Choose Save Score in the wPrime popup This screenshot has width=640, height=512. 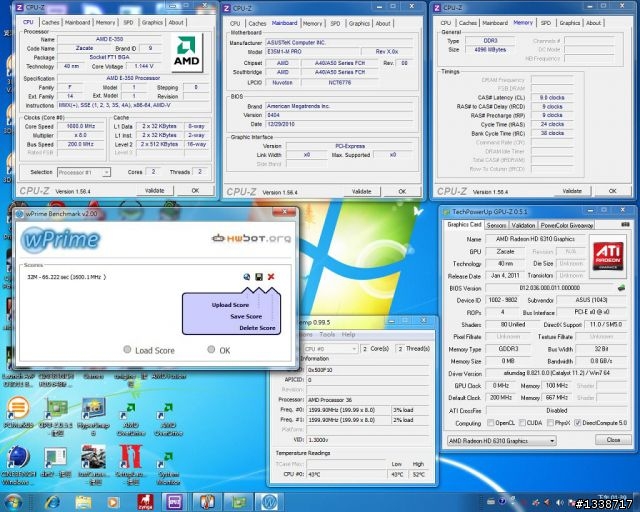[246, 316]
